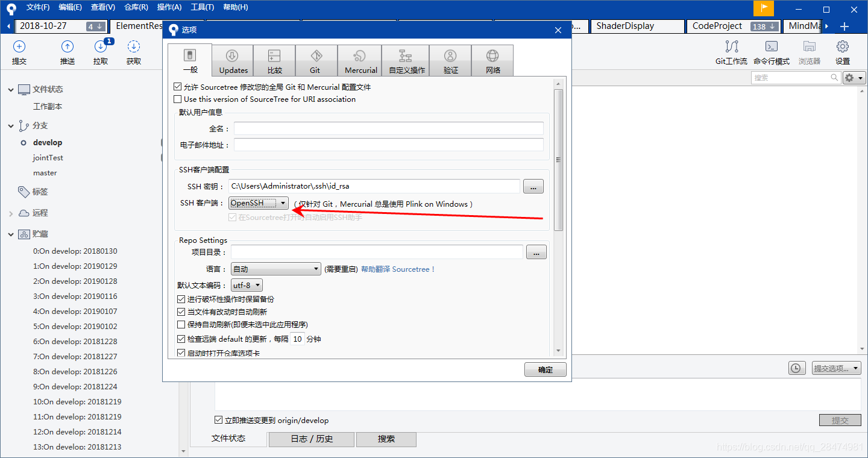Click the Push (推送) toolbar icon

(68, 46)
